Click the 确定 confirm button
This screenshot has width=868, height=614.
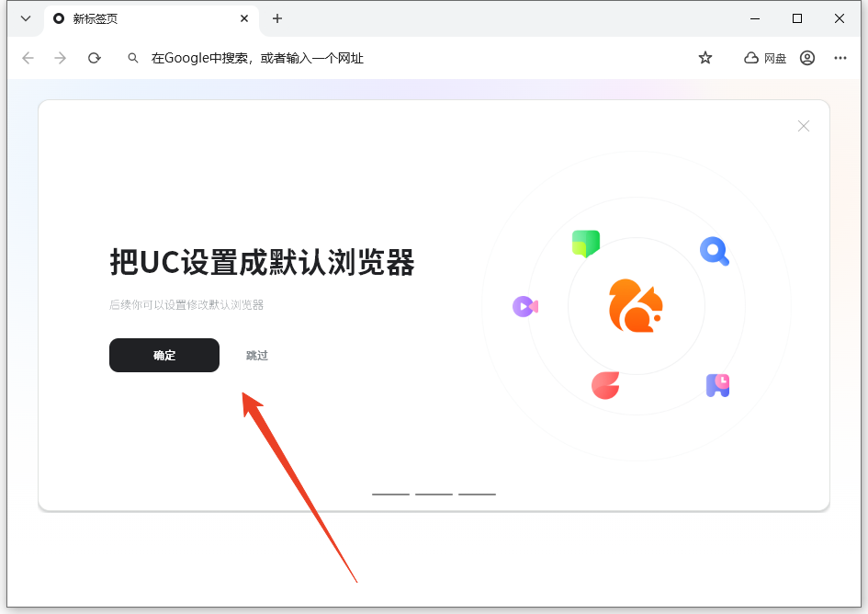pos(163,355)
